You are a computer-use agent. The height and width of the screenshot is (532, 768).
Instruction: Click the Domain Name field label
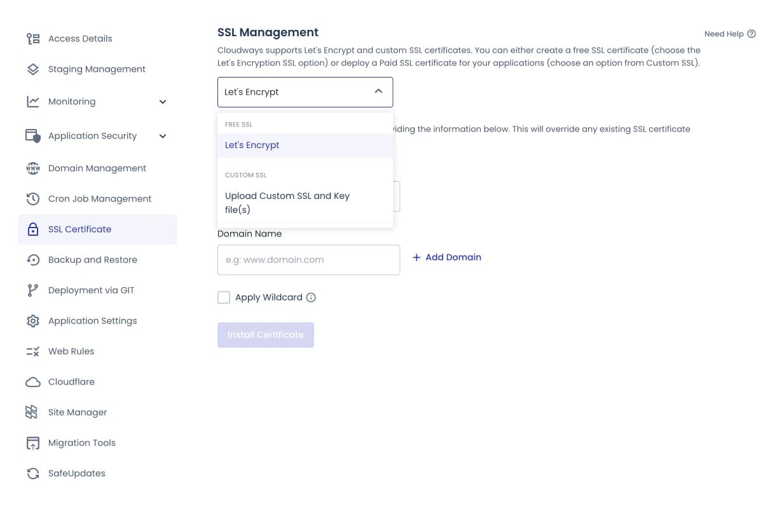click(x=249, y=234)
